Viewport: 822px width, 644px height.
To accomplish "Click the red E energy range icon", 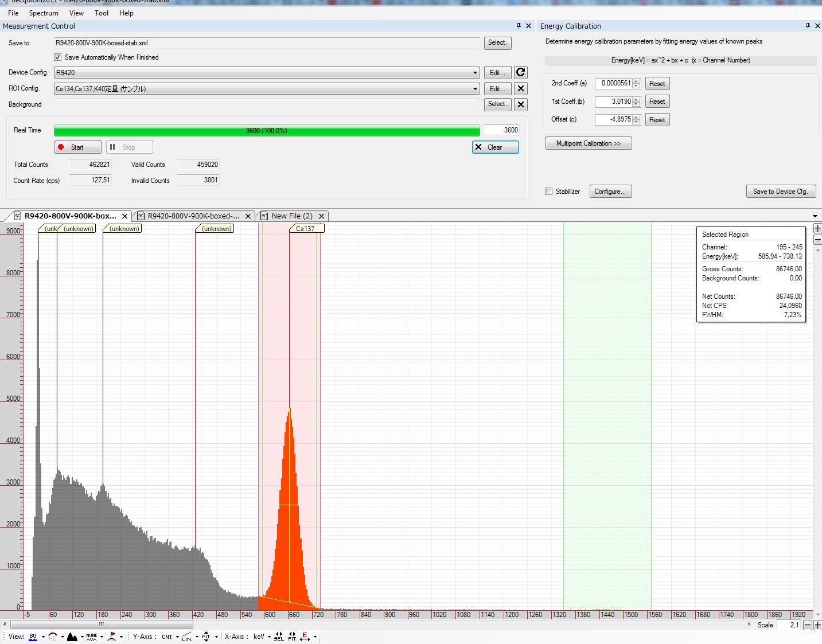I will (305, 637).
